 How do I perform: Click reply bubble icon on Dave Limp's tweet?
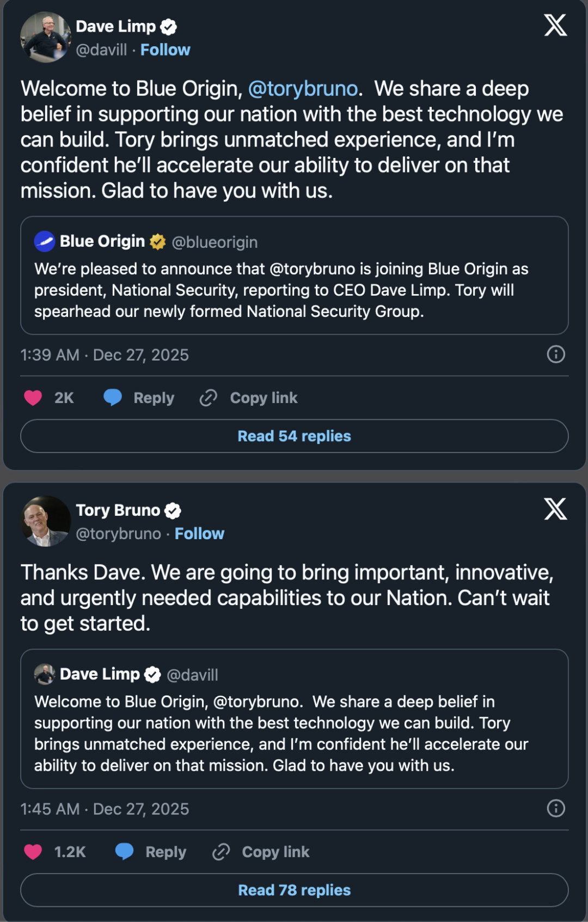pyautogui.click(x=113, y=398)
